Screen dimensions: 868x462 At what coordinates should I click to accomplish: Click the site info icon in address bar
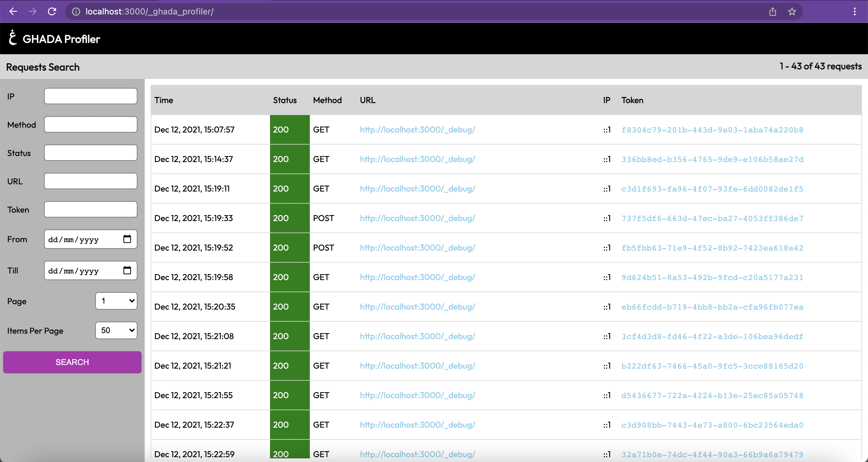[x=76, y=11]
